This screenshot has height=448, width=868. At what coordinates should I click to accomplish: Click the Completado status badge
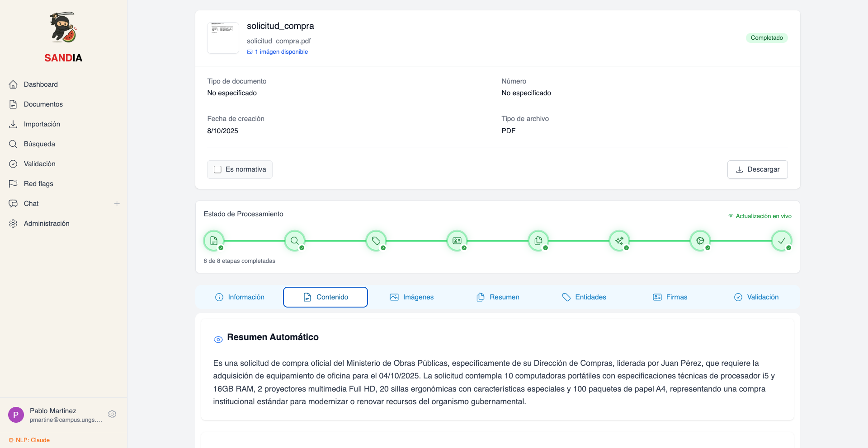[766, 38]
